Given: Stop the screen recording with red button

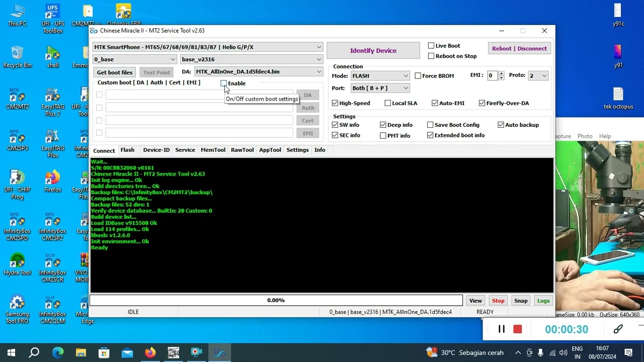Looking at the screenshot, I should click(x=517, y=329).
